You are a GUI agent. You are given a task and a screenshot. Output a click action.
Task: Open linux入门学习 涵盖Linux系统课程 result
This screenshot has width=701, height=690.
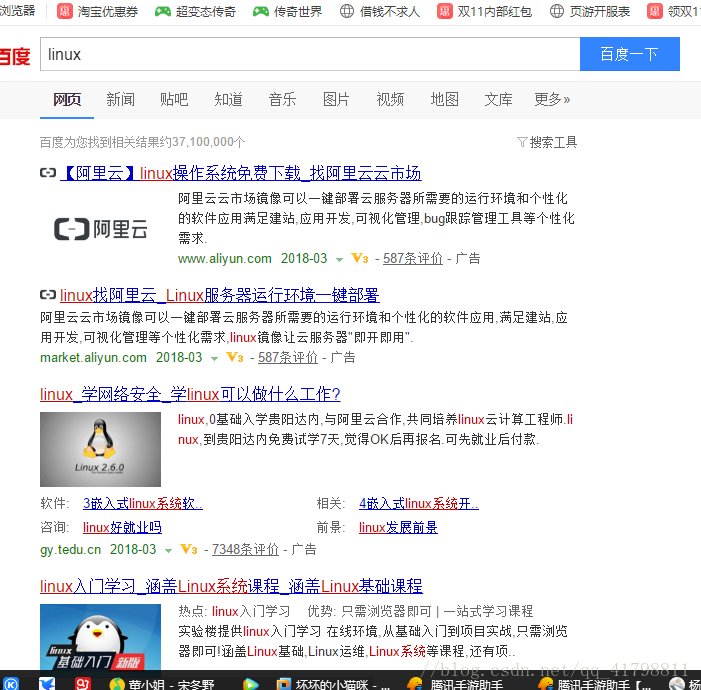[231, 586]
